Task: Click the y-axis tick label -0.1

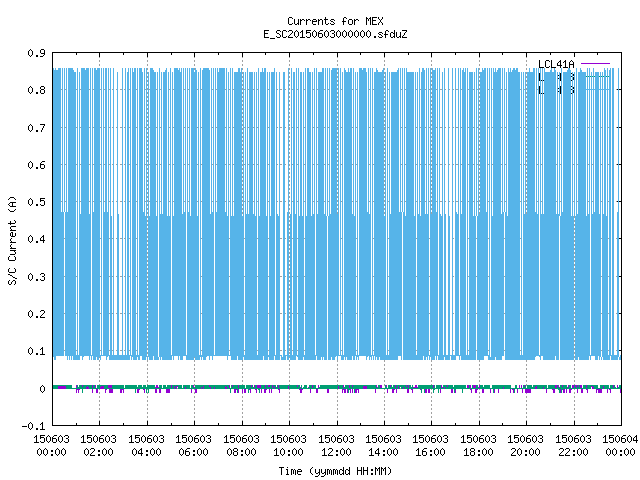Action: click(x=33, y=426)
